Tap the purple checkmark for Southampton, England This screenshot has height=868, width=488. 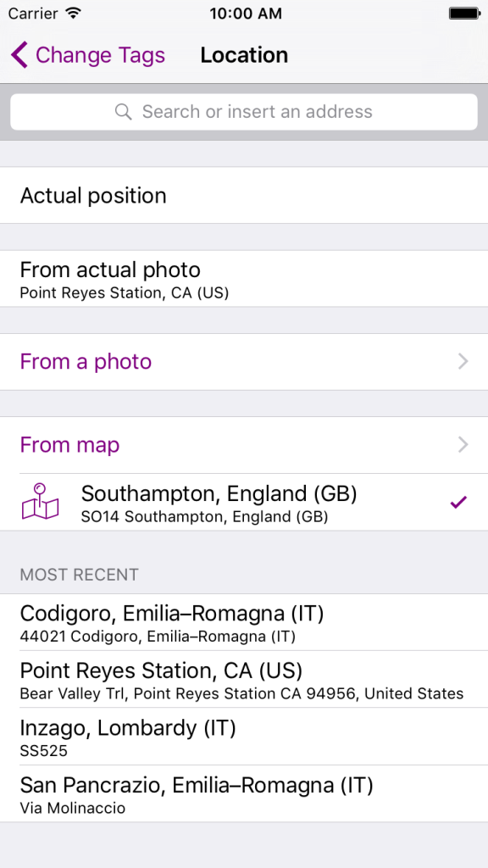coord(458,502)
